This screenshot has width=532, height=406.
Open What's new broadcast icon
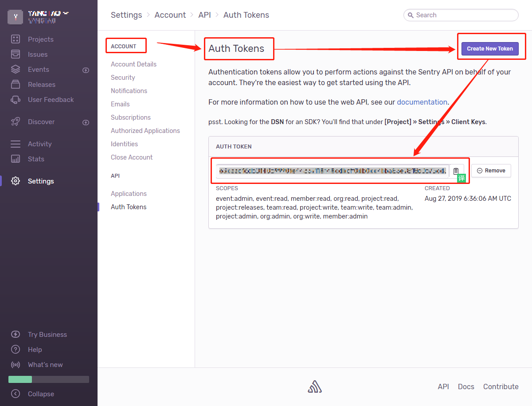click(16, 365)
